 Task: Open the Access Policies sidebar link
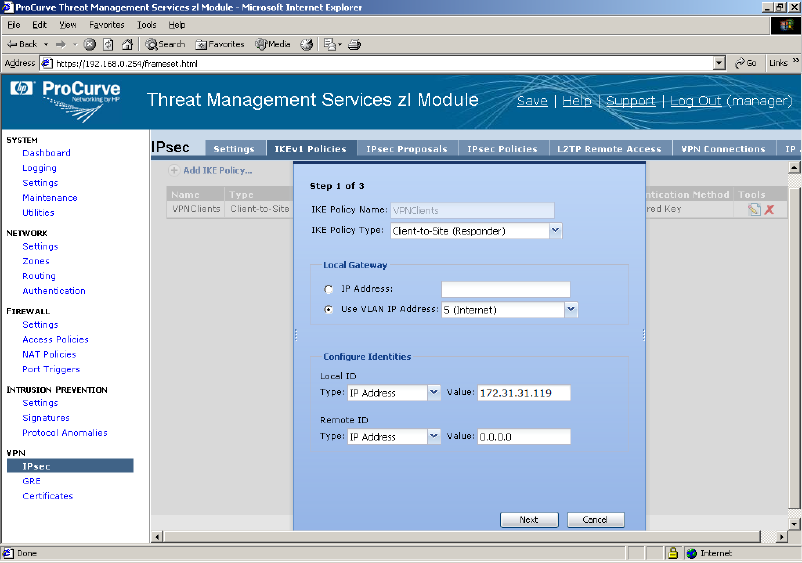pyautogui.click(x=55, y=340)
